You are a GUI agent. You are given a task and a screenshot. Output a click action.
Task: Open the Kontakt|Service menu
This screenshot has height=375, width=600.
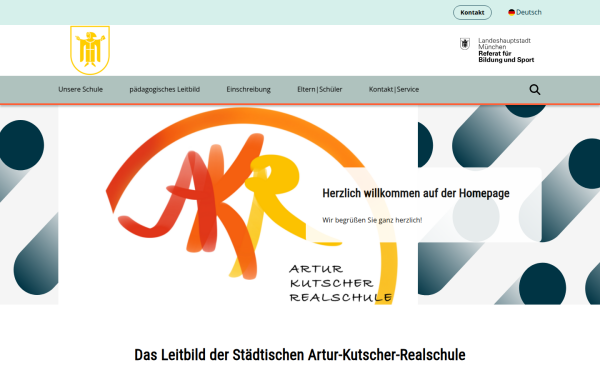(x=394, y=89)
